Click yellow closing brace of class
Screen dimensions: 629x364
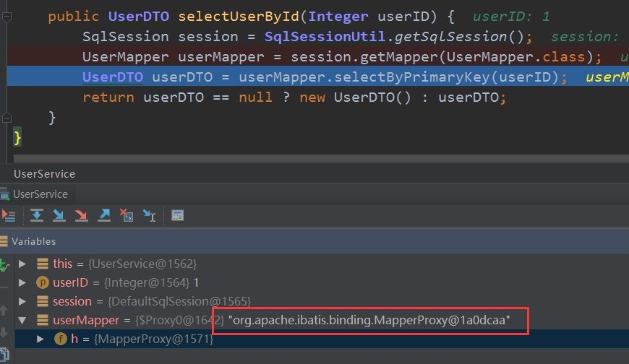pyautogui.click(x=17, y=137)
